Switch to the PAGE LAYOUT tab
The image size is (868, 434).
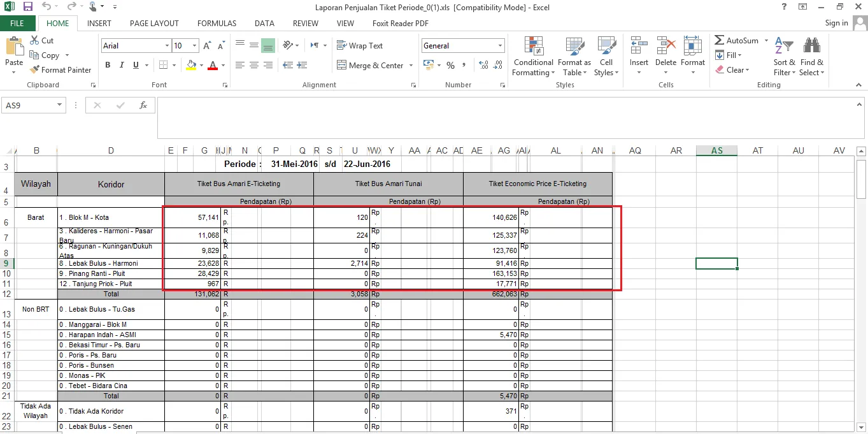(154, 24)
